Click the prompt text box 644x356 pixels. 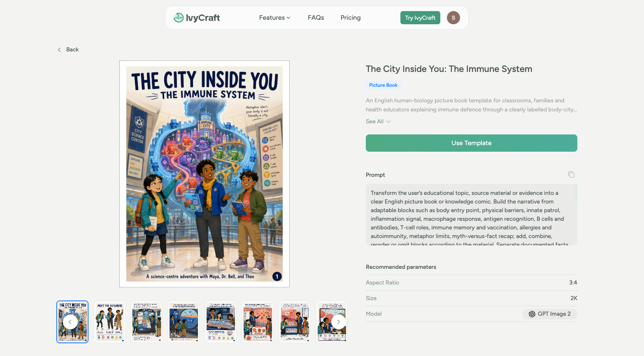click(472, 215)
